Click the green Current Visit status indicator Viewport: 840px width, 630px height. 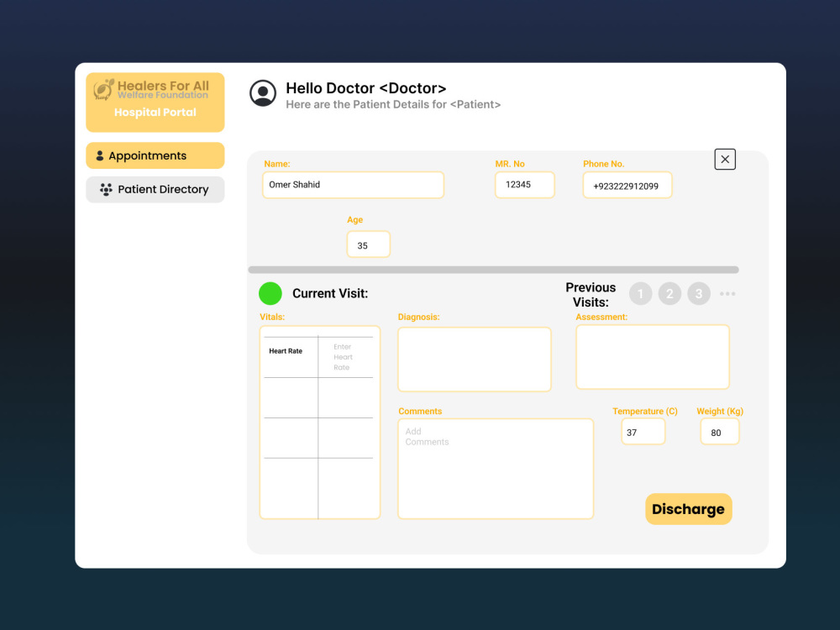(x=270, y=293)
